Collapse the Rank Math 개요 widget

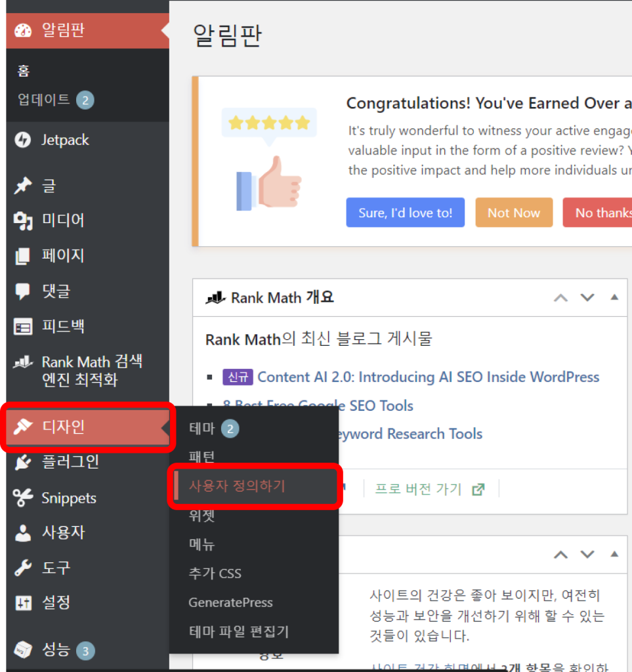614,297
